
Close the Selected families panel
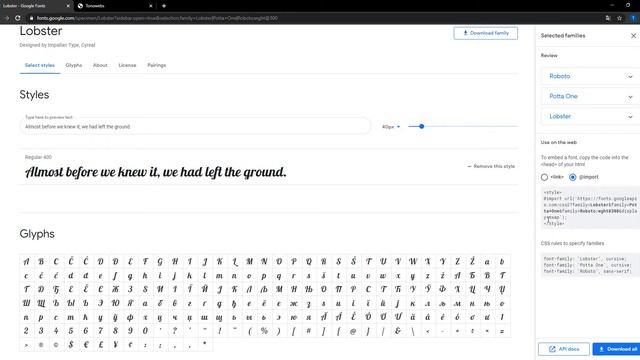click(x=633, y=36)
